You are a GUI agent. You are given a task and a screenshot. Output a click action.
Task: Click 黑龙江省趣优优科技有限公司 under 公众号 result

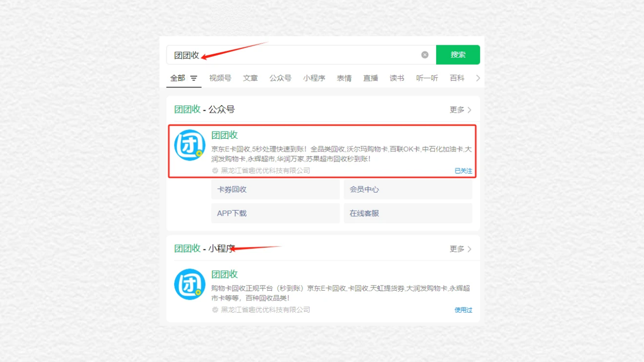coord(266,170)
